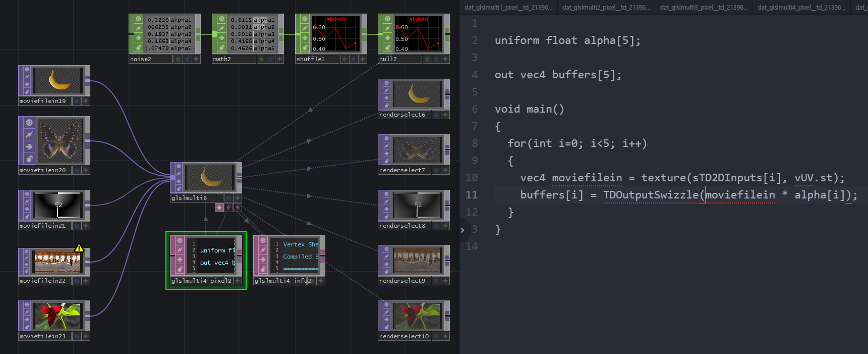Viewport: 868px width, 354px height.
Task: Toggle the blue display flag on renderselect9
Action: pyautogui.click(x=436, y=281)
